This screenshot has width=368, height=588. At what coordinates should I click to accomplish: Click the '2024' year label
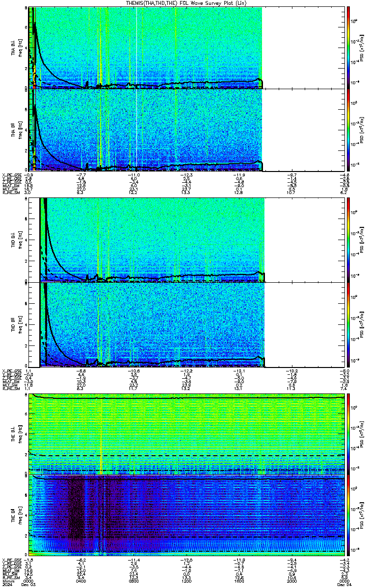coord(6,585)
